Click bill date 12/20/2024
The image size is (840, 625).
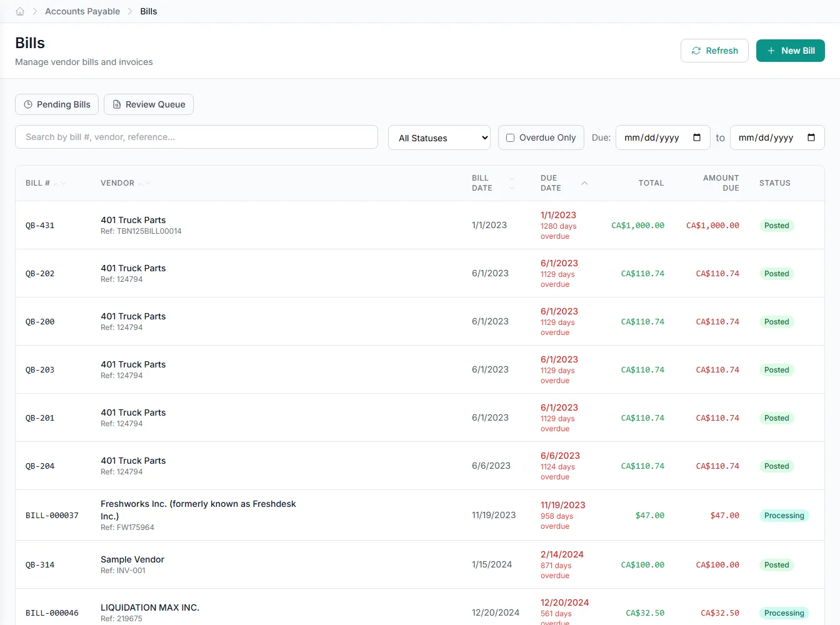[496, 612]
